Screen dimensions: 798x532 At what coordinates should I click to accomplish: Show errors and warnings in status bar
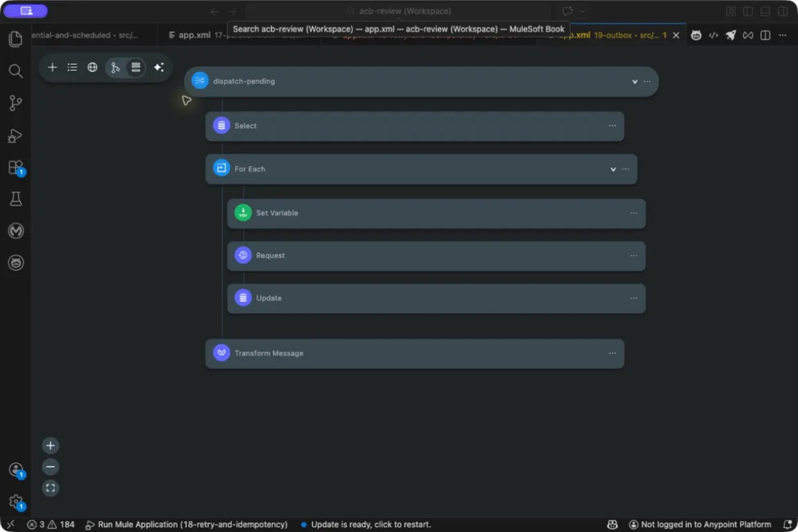click(x=51, y=524)
